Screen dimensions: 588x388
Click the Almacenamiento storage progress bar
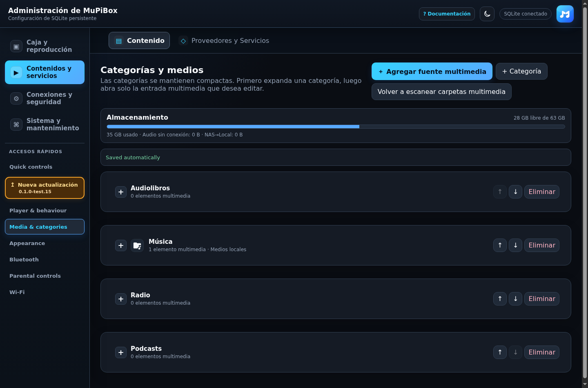coord(336,127)
